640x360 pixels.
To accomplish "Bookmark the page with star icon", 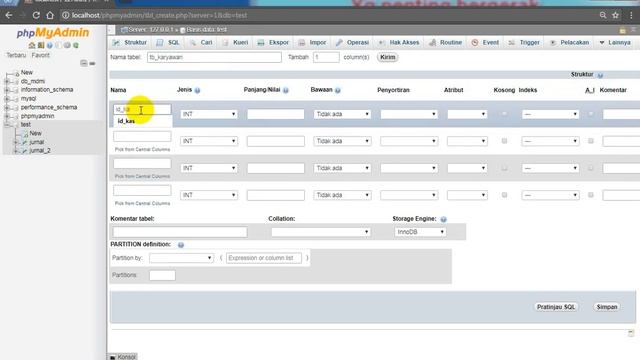I will pos(616,16).
